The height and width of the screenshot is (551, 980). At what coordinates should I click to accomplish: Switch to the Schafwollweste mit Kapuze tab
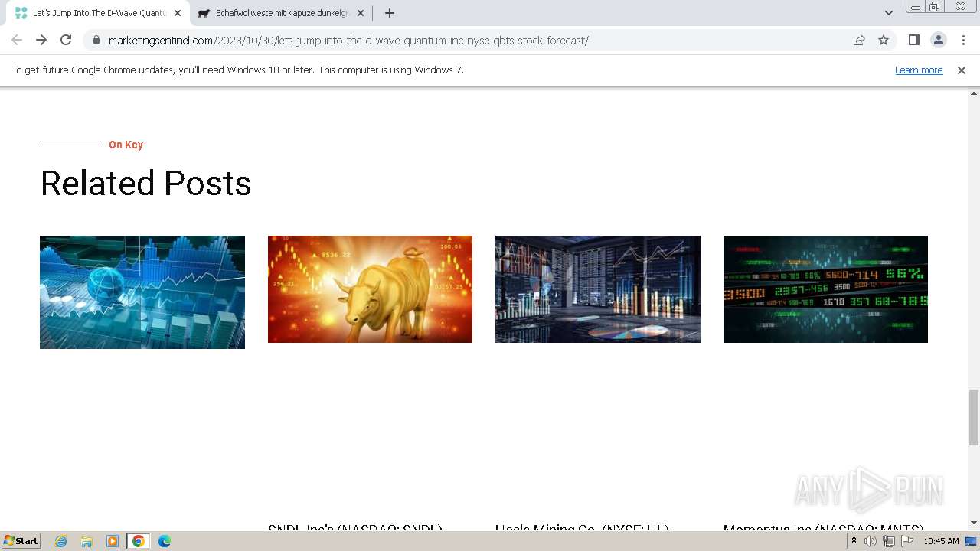pos(281,13)
